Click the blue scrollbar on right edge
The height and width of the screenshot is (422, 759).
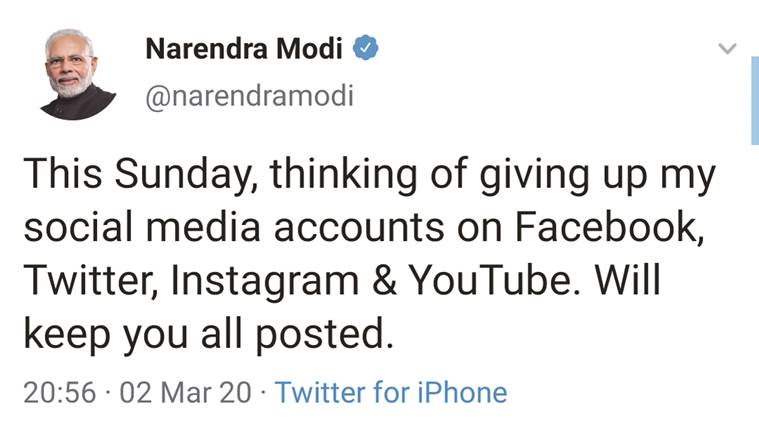(754, 100)
